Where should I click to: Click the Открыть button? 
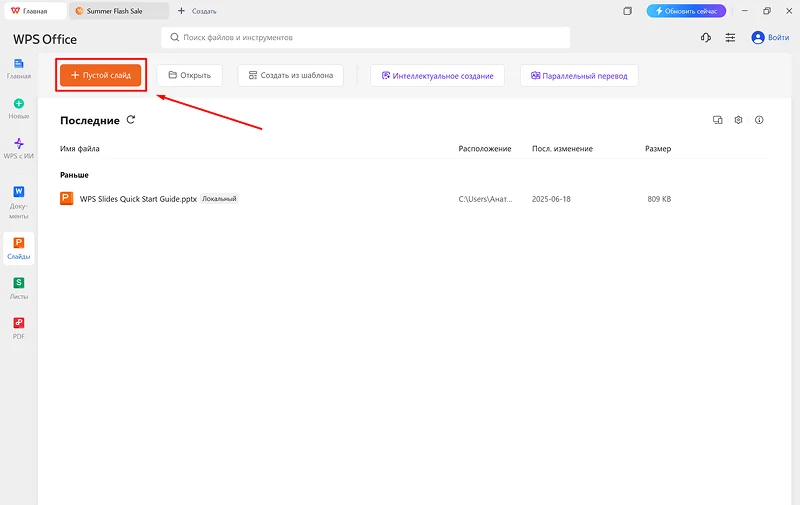tap(189, 75)
